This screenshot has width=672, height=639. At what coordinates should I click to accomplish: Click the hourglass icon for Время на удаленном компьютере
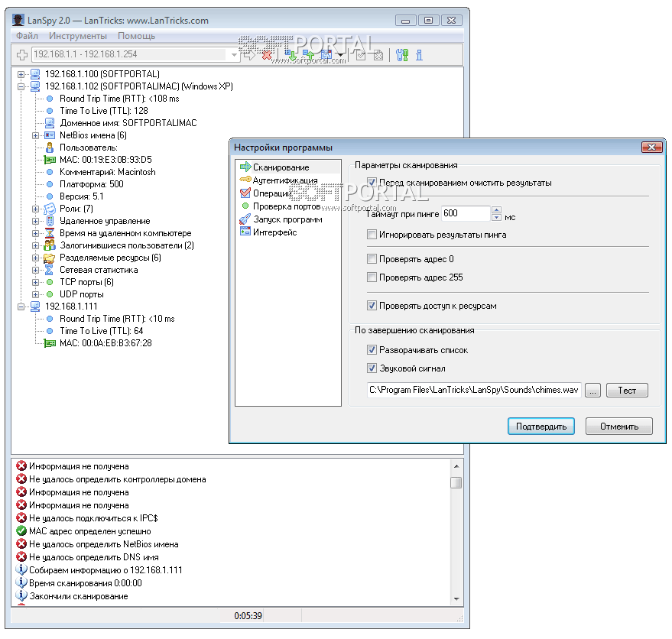(x=50, y=233)
